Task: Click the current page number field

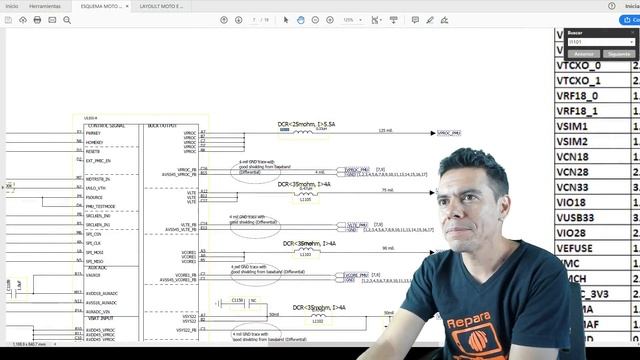Action: [254, 20]
